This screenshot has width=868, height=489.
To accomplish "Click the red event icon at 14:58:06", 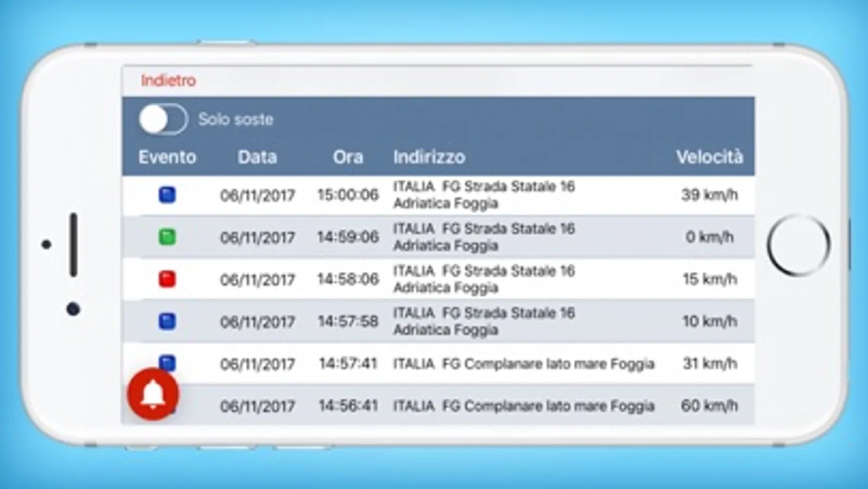I will [167, 279].
